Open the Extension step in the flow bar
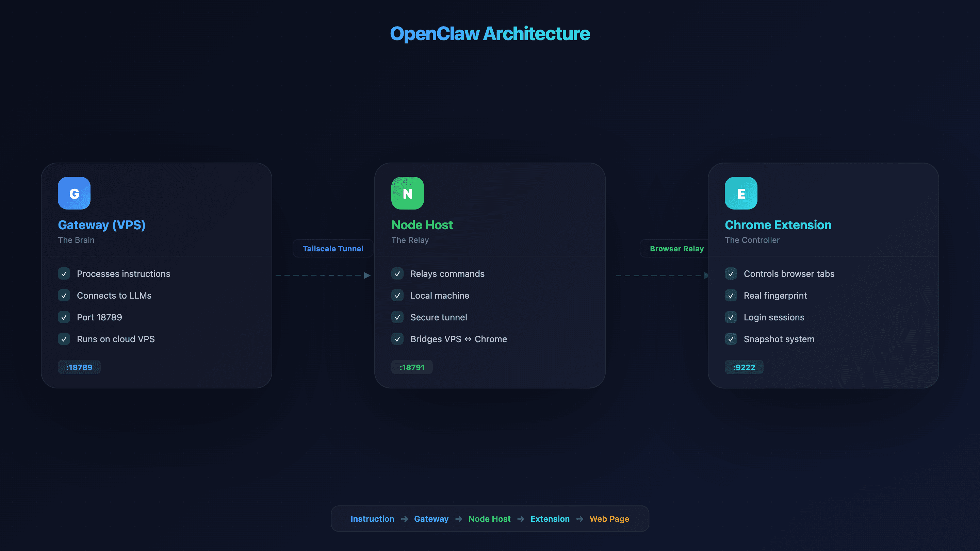The width and height of the screenshot is (980, 551). (x=550, y=519)
